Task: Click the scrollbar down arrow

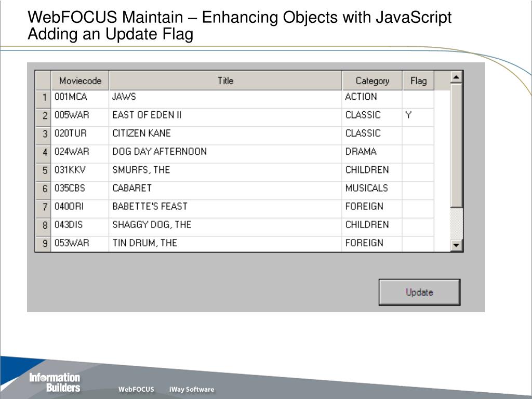Action: [x=456, y=245]
